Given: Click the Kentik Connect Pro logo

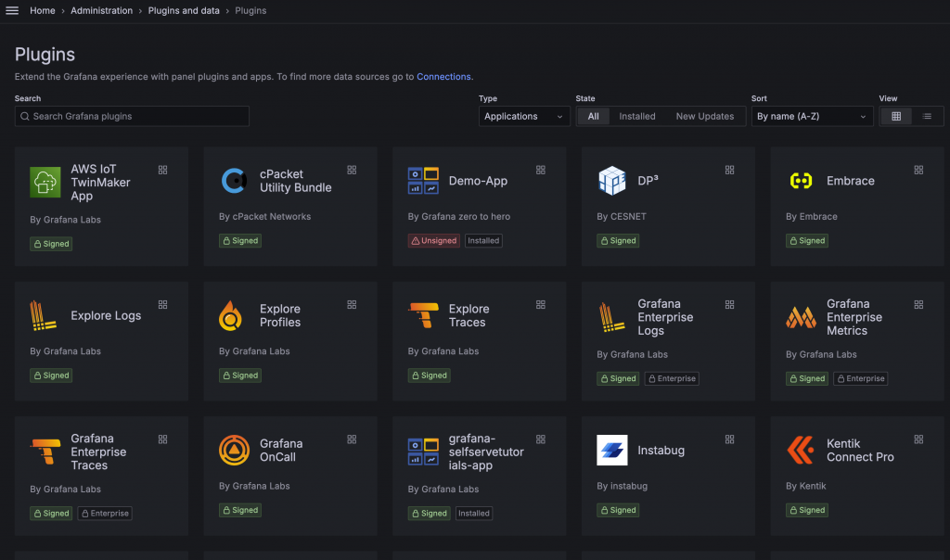Looking at the screenshot, I should point(801,450).
